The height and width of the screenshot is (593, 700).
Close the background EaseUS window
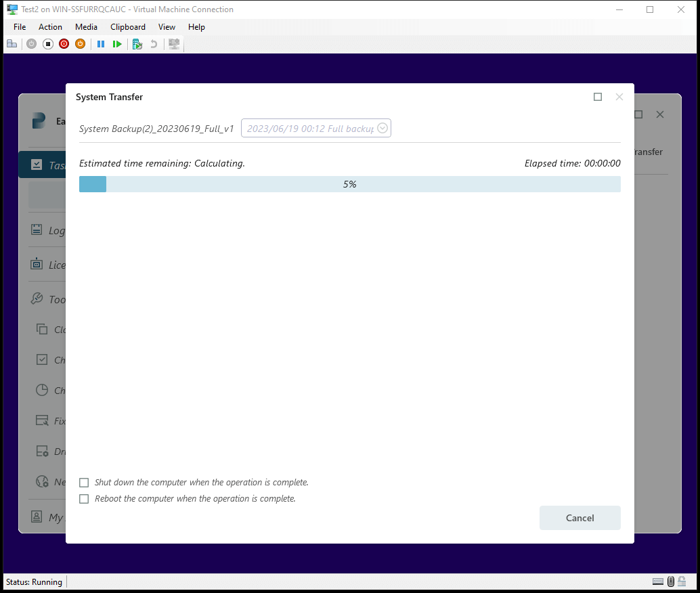(660, 115)
